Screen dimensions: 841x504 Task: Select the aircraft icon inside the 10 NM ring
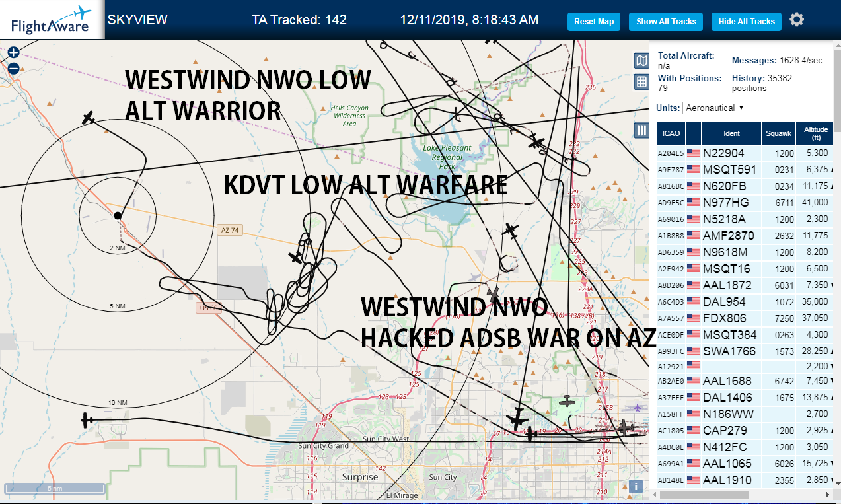point(89,118)
